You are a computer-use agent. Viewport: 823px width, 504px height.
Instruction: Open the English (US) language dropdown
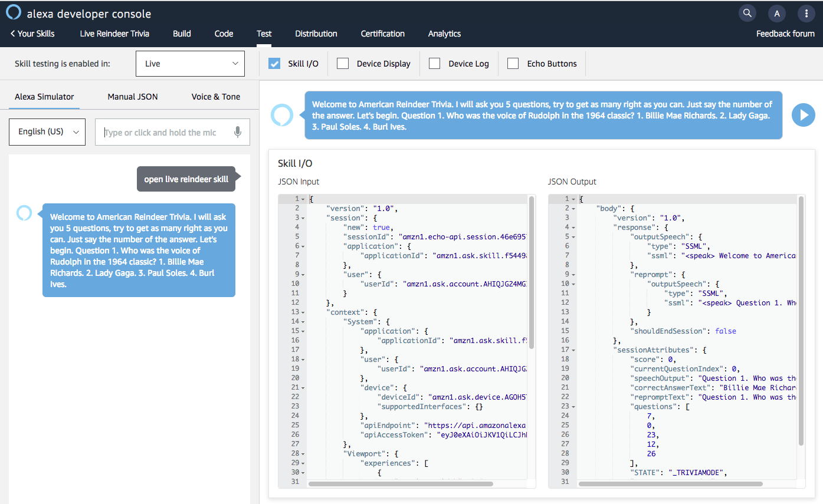coord(47,132)
